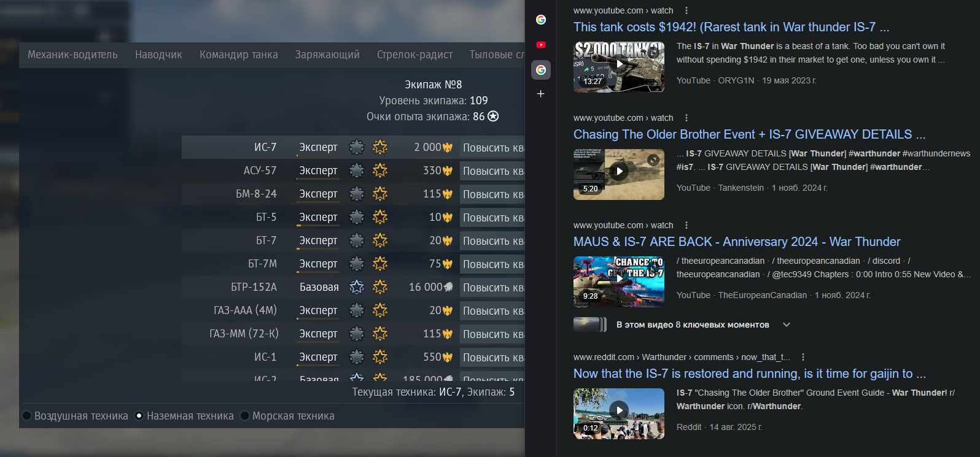
Task: Click the gold star icon in БМ-8-24 row
Action: [380, 194]
